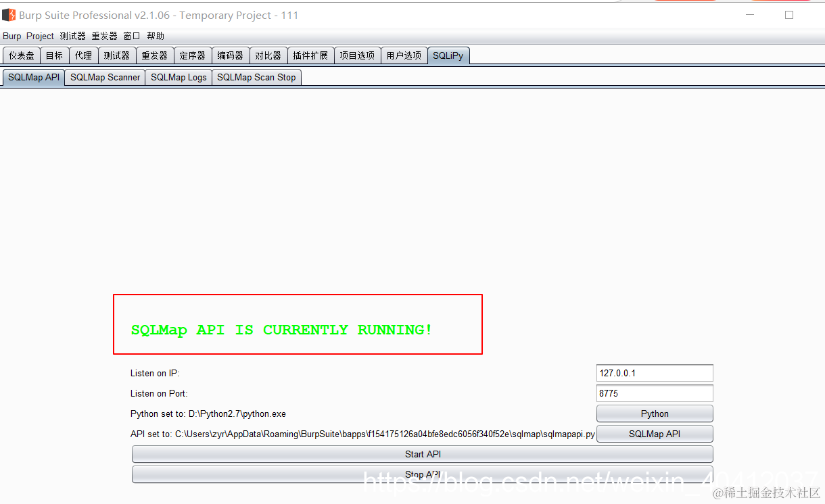This screenshot has height=504, width=825.
Task: Switch to the 测试器 tab
Action: pos(116,55)
